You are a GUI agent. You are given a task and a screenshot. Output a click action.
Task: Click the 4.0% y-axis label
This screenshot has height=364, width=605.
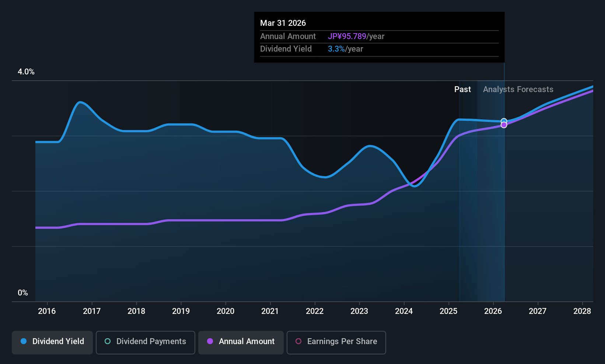click(26, 72)
